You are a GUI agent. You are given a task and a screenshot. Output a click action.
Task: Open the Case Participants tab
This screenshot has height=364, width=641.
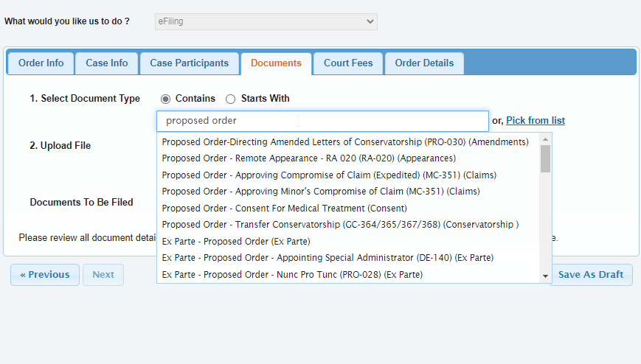click(190, 63)
